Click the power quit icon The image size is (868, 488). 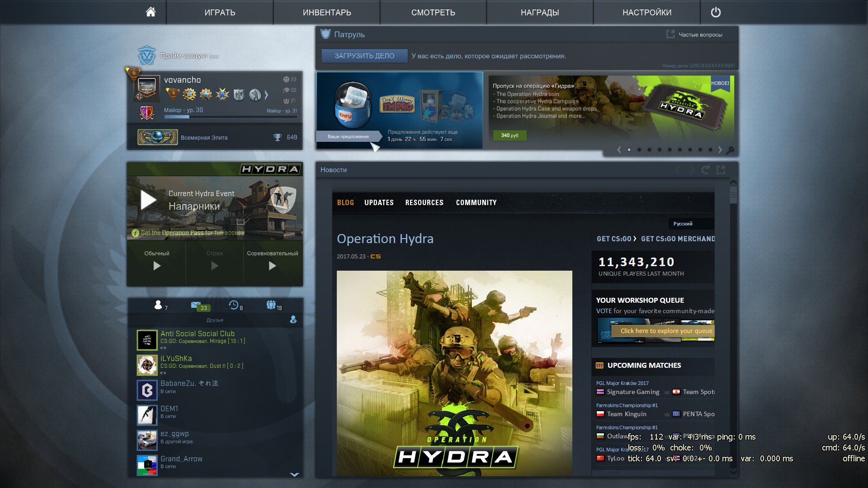click(716, 12)
